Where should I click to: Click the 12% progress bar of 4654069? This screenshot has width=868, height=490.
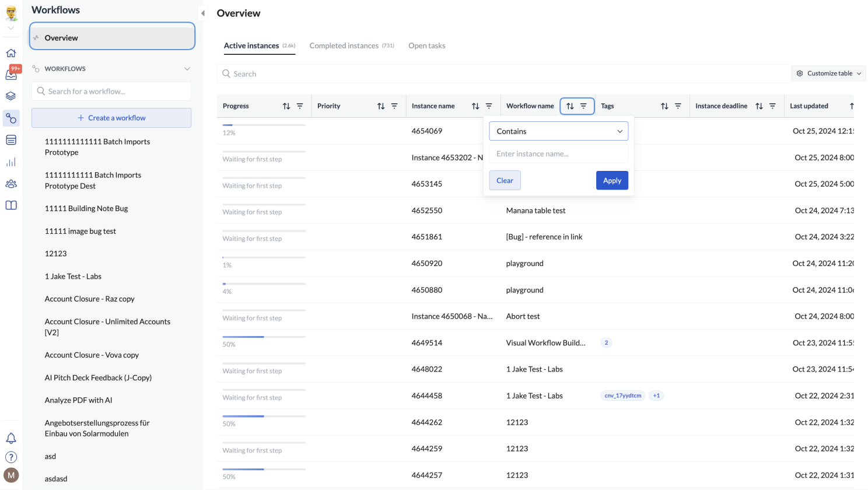(x=264, y=125)
